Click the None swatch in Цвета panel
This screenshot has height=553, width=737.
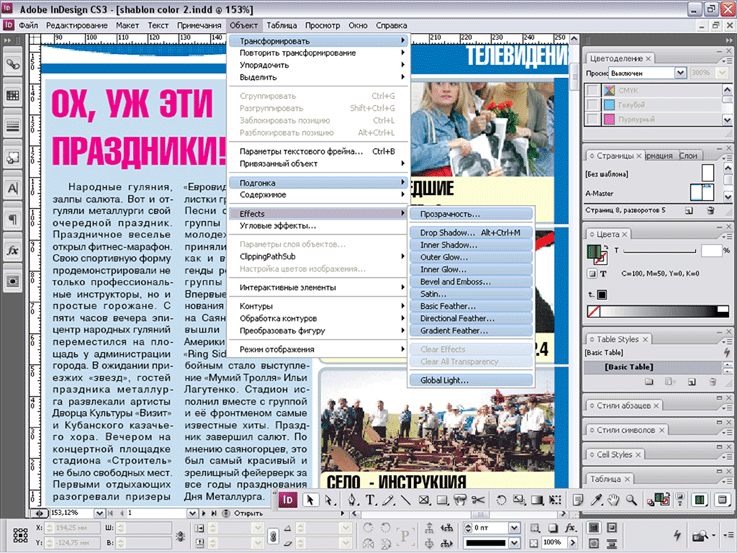pyautogui.click(x=594, y=311)
